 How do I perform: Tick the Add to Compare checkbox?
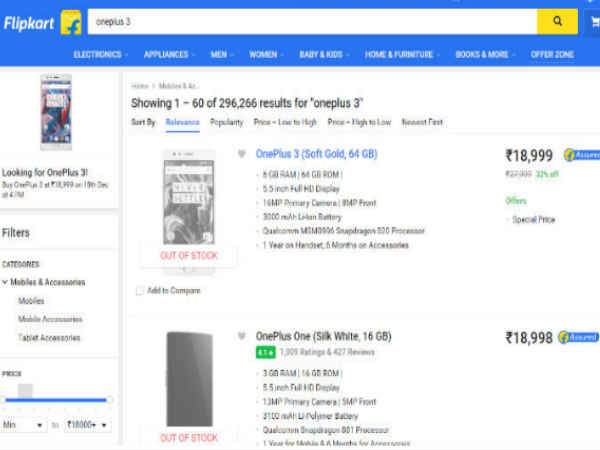point(138,291)
